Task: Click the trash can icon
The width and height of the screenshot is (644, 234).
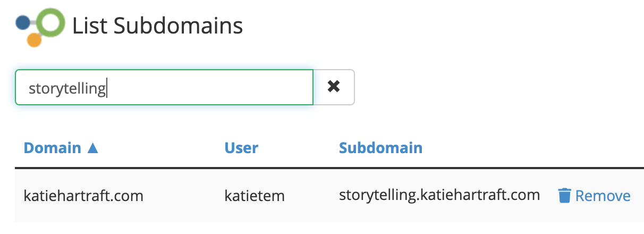Action: [x=564, y=196]
